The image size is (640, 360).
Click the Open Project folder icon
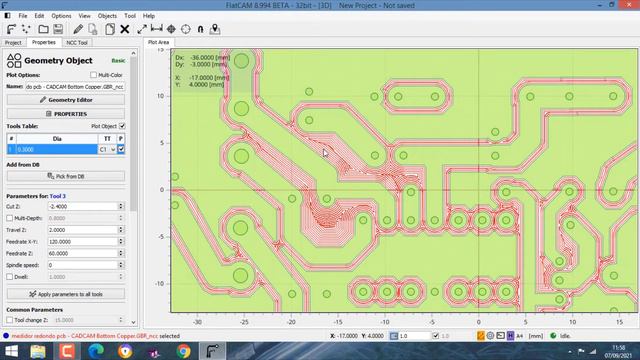(x=43, y=29)
